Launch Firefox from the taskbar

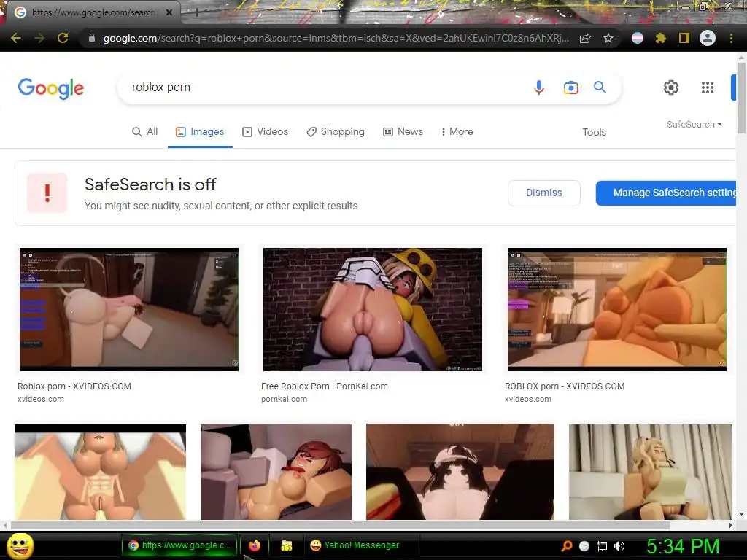255,545
